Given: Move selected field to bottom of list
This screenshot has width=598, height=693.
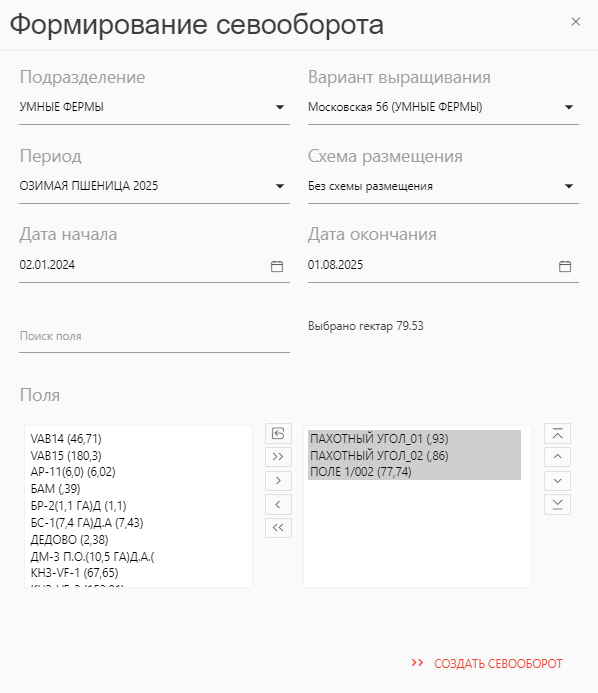Looking at the screenshot, I should [x=557, y=504].
